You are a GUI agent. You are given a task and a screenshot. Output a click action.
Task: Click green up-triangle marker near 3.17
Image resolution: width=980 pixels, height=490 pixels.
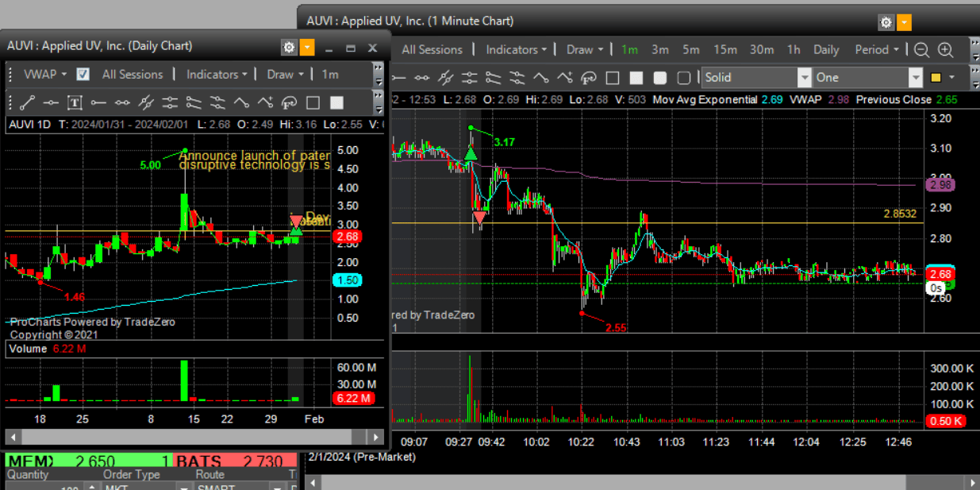tap(471, 152)
